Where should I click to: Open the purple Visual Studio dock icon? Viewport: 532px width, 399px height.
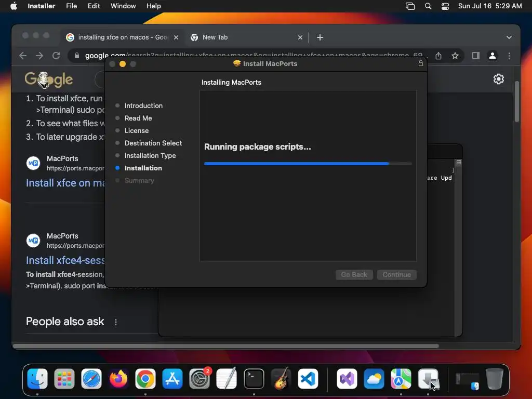[347, 379]
